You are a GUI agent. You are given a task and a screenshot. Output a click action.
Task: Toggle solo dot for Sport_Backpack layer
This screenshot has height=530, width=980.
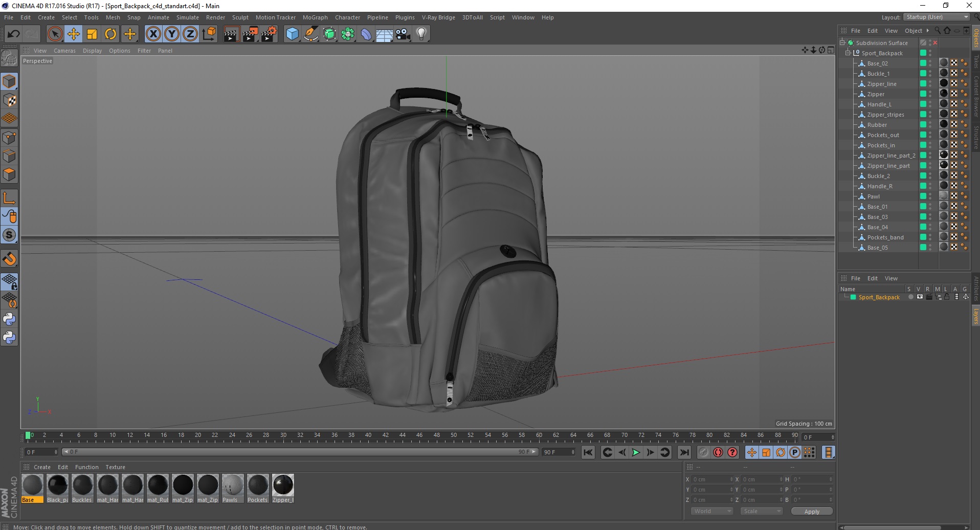pyautogui.click(x=910, y=297)
